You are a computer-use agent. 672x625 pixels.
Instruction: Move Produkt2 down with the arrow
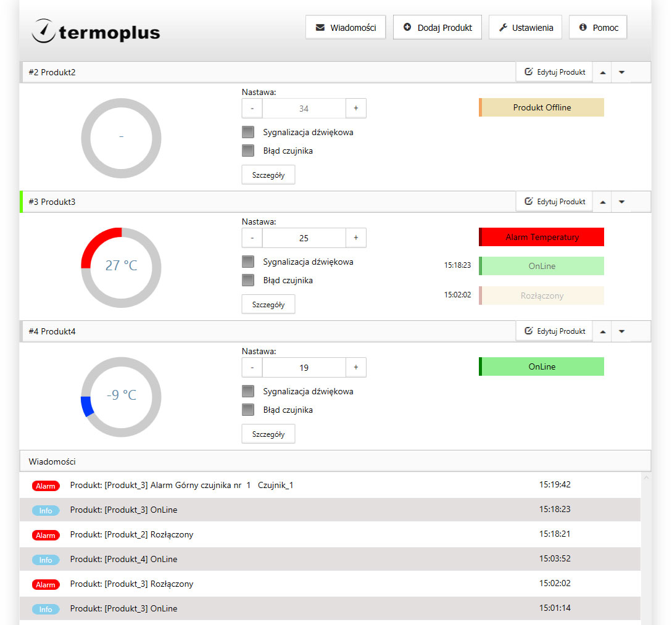tap(621, 72)
